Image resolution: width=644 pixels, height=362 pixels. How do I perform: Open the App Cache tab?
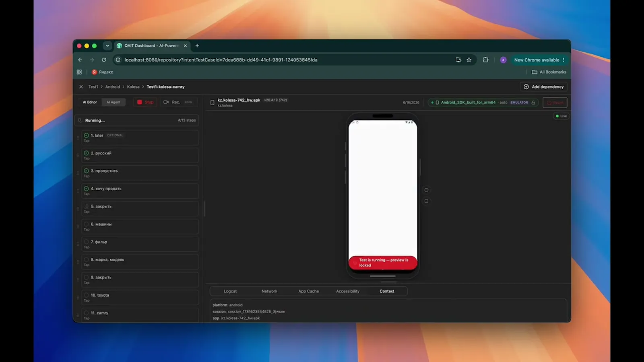[309, 291]
